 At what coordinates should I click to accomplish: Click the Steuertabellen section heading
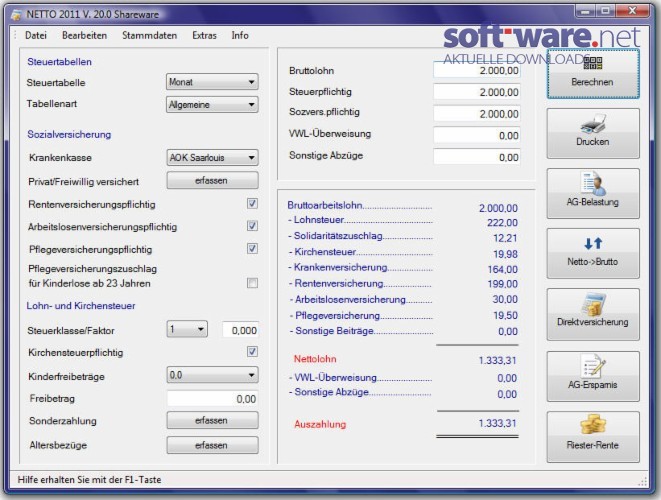click(59, 62)
